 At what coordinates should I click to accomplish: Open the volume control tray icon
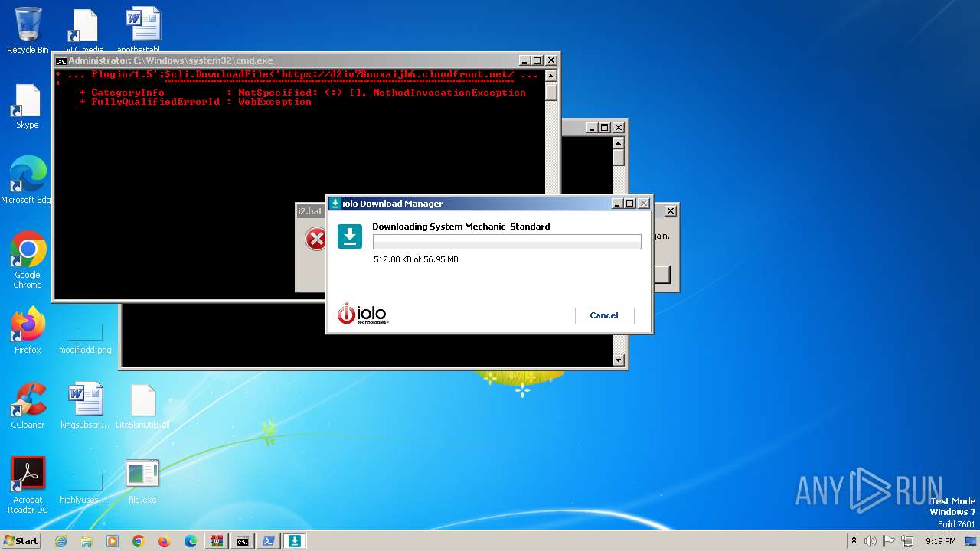point(871,541)
